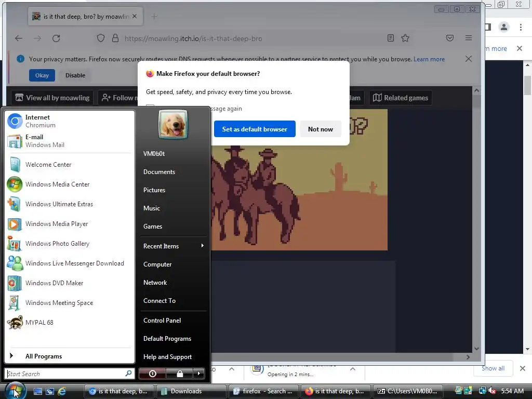Click the start menu lock button
Image resolution: width=532 pixels, height=399 pixels.
pos(179,374)
